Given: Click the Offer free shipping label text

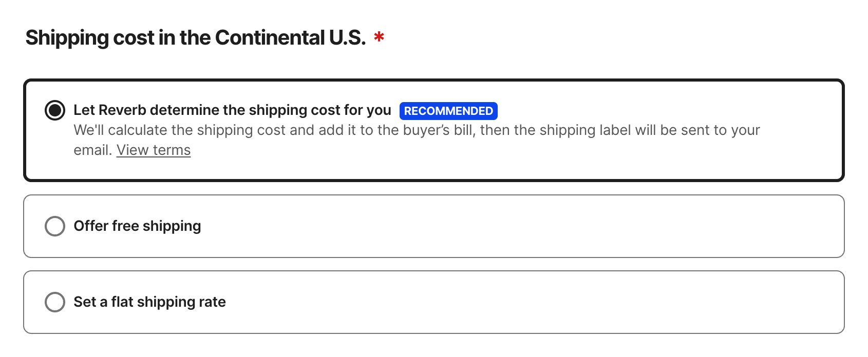Looking at the screenshot, I should coord(137,226).
